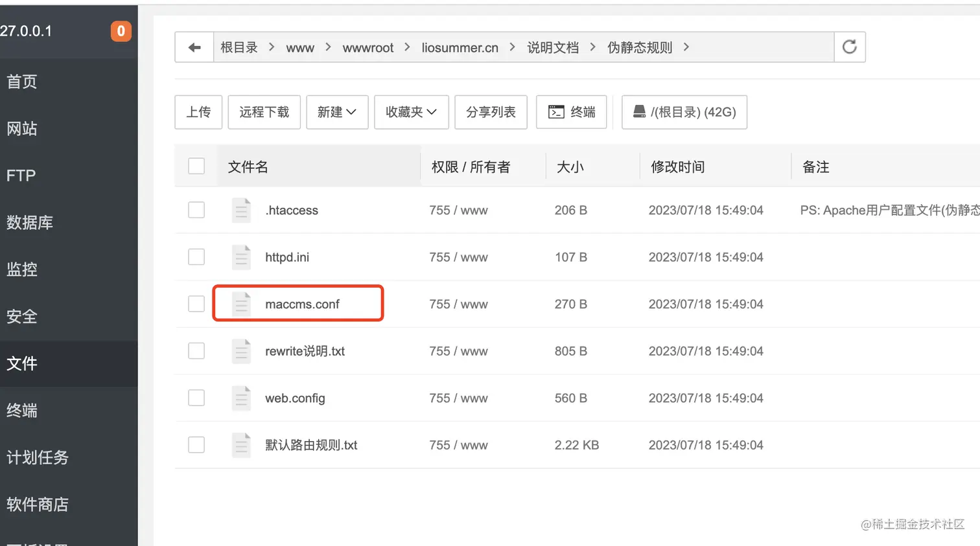Check the box for rewrite说明.txt
The width and height of the screenshot is (980, 546).
pyautogui.click(x=196, y=351)
